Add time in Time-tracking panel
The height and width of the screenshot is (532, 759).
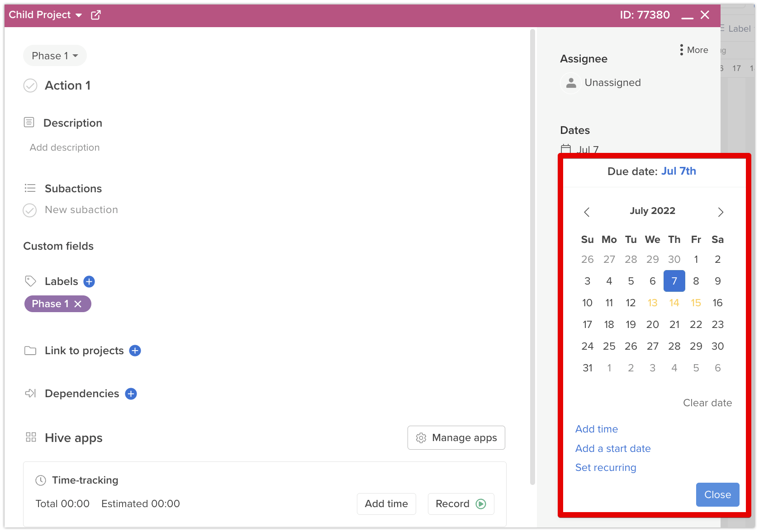pyautogui.click(x=386, y=503)
